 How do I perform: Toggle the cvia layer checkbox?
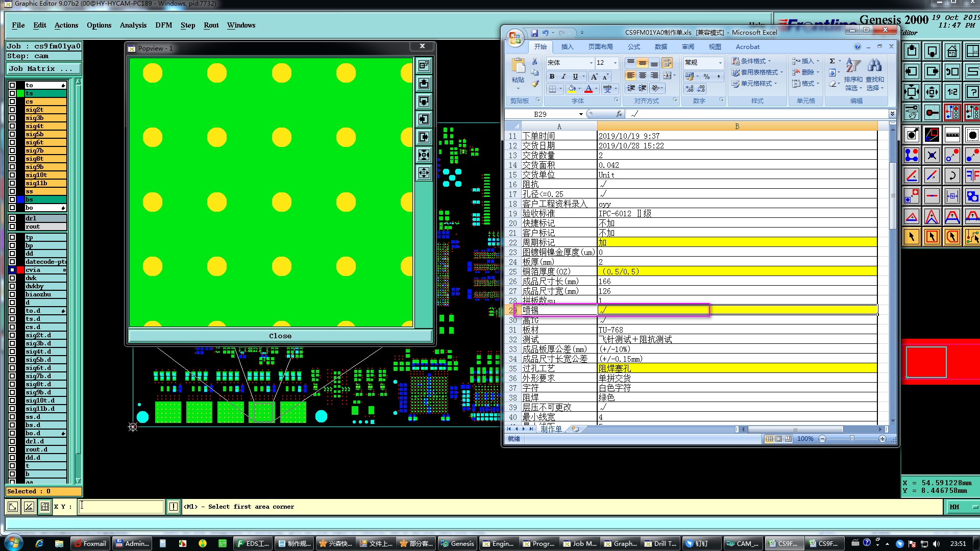(12, 270)
